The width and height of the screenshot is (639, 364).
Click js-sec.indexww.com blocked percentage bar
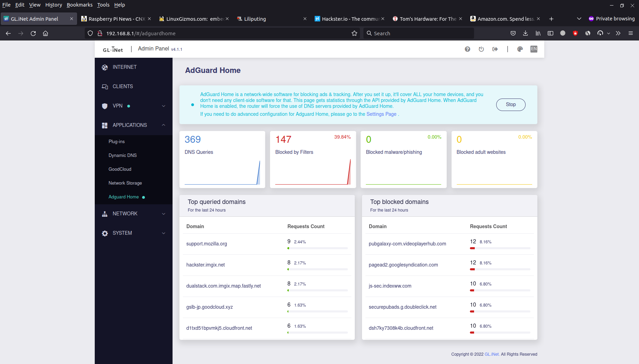(x=500, y=290)
